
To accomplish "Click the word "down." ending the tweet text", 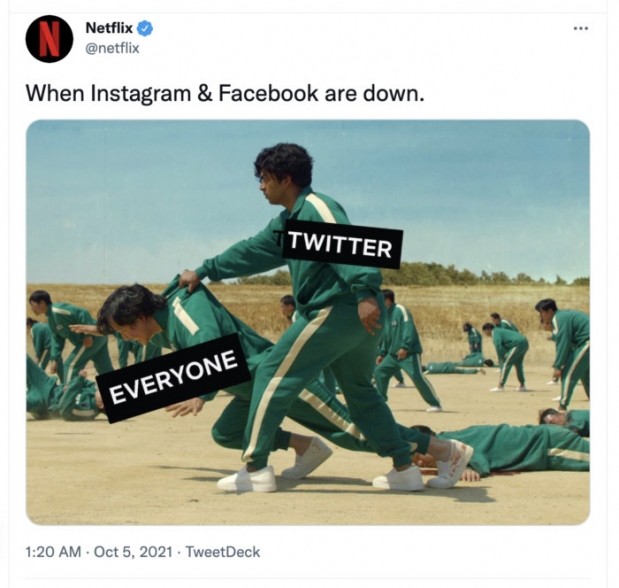I will pos(394,93).
